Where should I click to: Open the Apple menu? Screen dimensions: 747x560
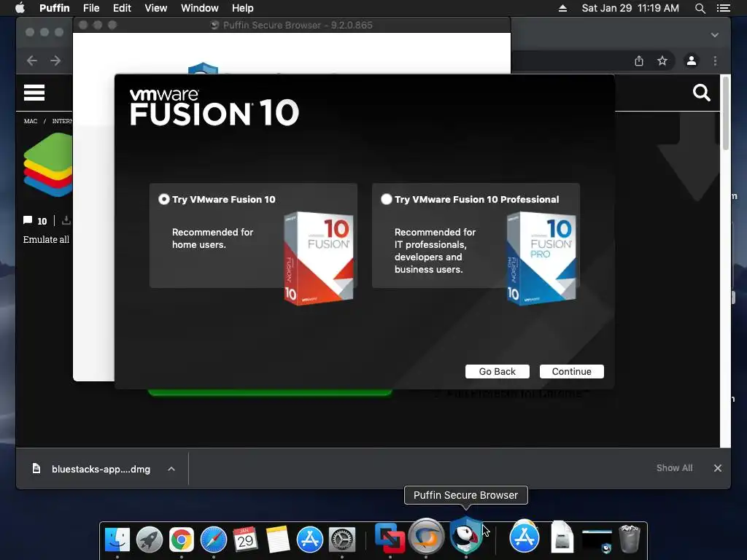20,8
